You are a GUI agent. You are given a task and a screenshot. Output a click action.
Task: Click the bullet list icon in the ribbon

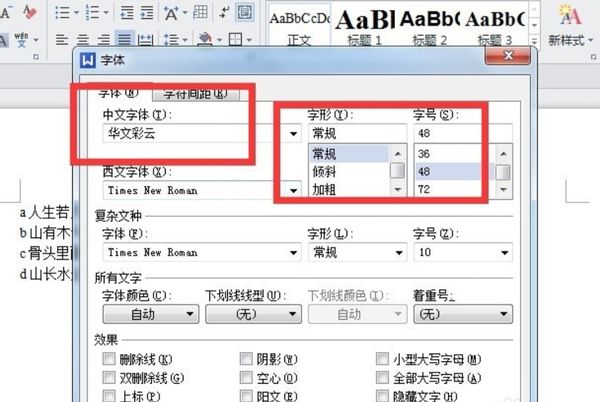click(62, 12)
